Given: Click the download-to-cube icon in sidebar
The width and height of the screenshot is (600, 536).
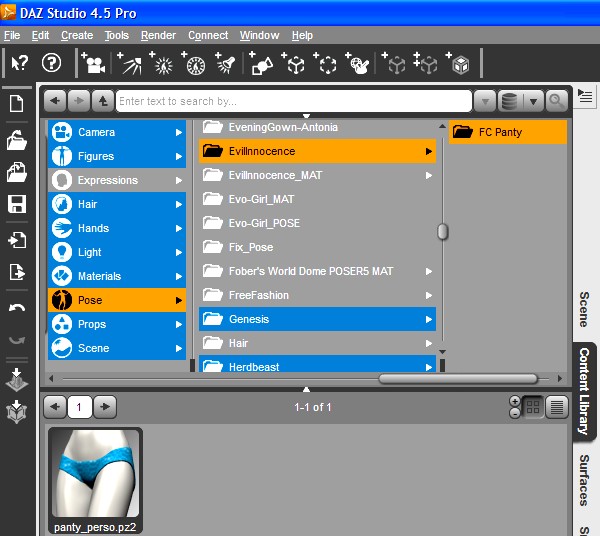Looking at the screenshot, I should click(x=16, y=412).
